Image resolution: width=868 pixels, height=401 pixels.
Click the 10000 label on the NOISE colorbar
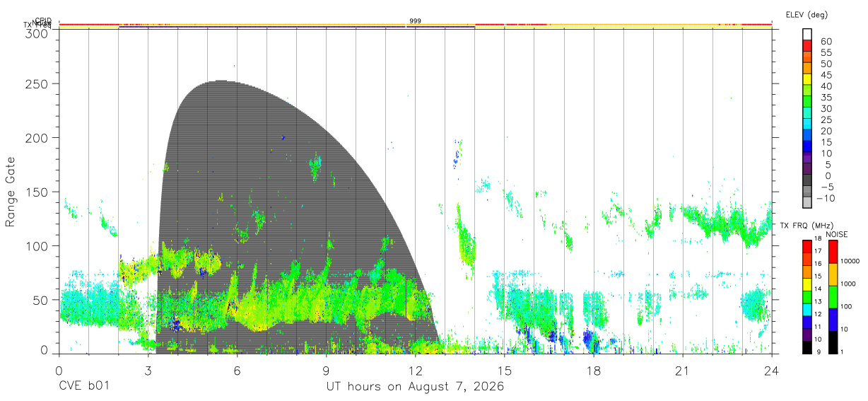point(849,262)
